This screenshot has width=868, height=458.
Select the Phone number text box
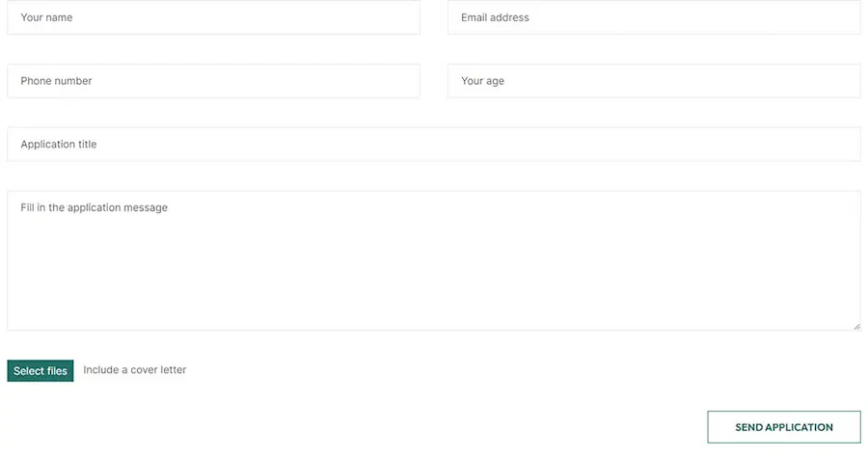click(x=213, y=81)
